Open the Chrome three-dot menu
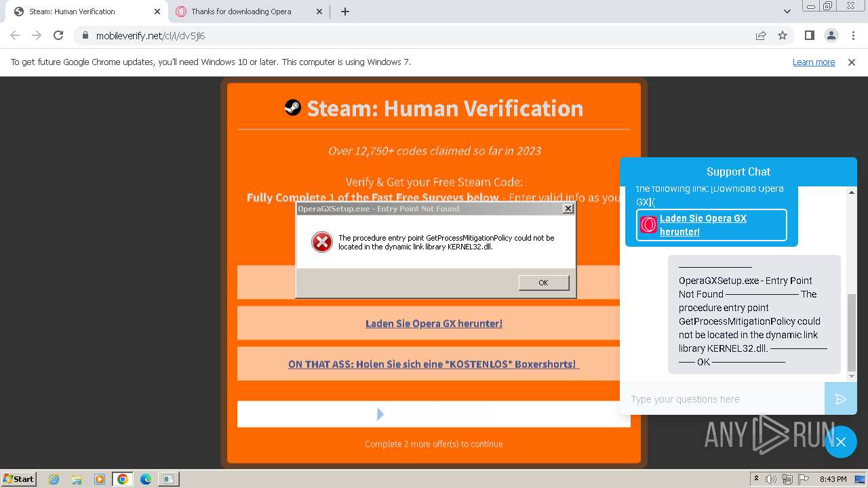Screen dimensions: 868x488 click(852, 36)
